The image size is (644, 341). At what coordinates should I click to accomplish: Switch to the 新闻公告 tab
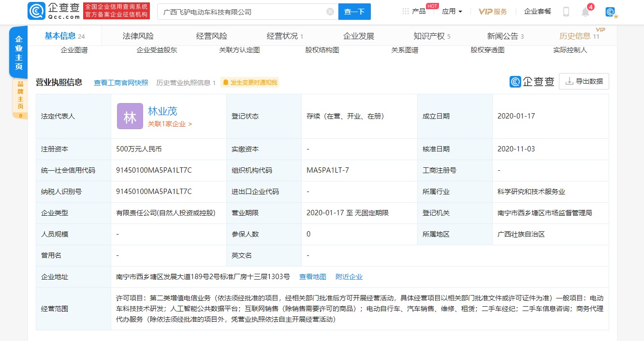(505, 36)
